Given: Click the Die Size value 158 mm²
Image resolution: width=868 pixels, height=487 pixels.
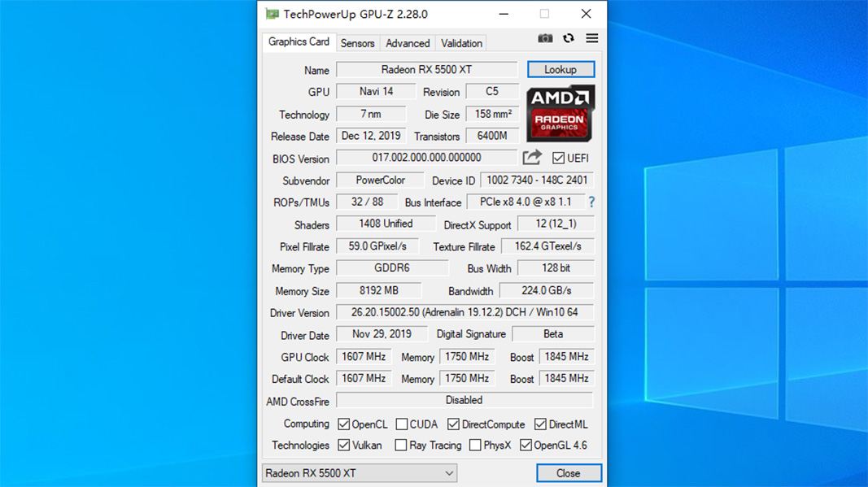Looking at the screenshot, I should click(x=493, y=114).
